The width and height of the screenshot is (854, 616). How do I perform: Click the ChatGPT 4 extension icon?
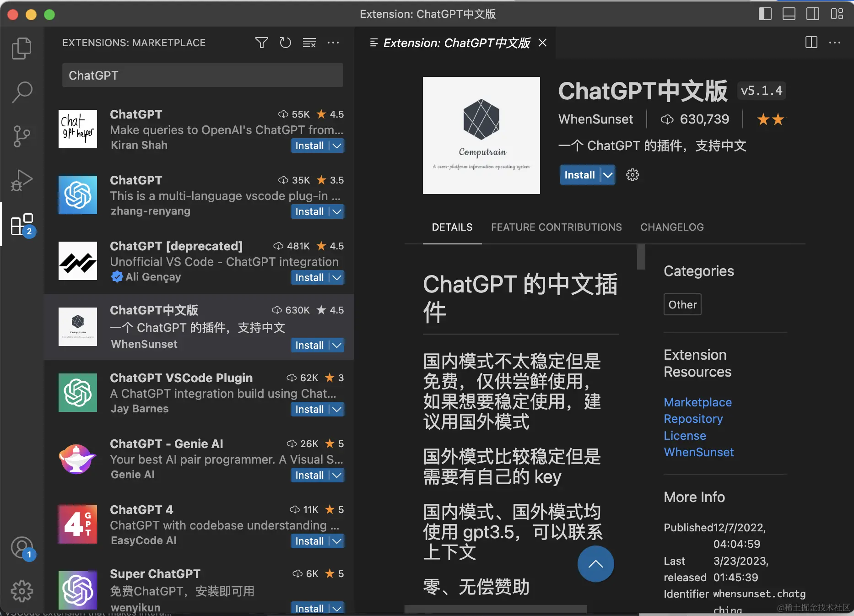point(78,524)
